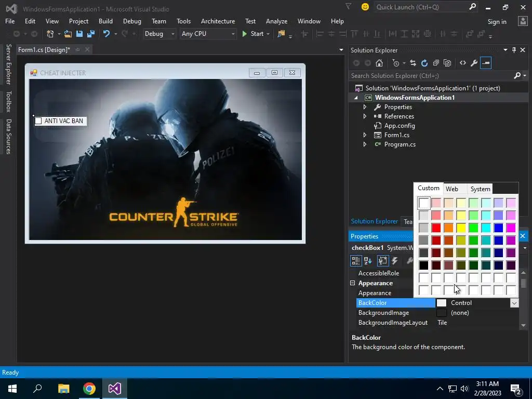Click Sync with Active Document icon
Image resolution: width=532 pixels, height=399 pixels.
click(413, 63)
